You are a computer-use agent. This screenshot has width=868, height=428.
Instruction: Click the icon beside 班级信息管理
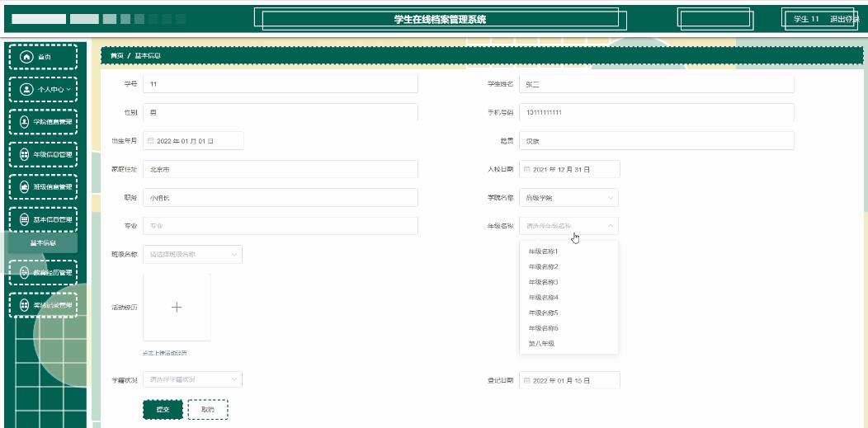(x=25, y=187)
